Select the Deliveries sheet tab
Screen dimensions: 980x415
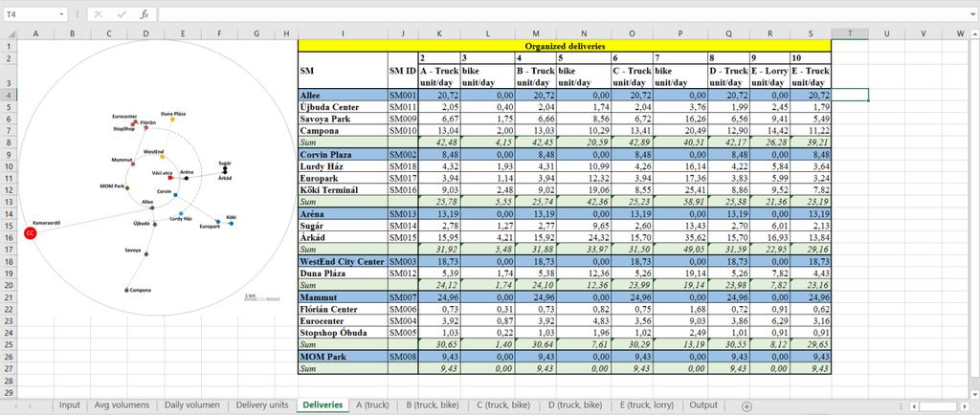click(323, 405)
